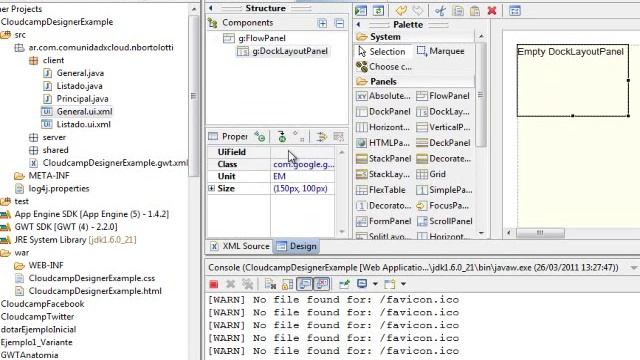
Task: Click the Refresh design toolbar icon
Action: [378, 11]
